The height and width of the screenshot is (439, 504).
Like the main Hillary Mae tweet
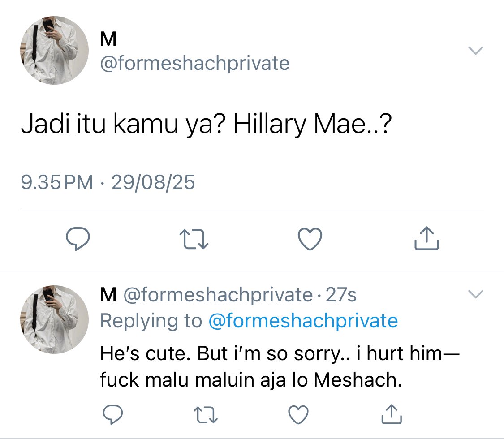coord(310,239)
